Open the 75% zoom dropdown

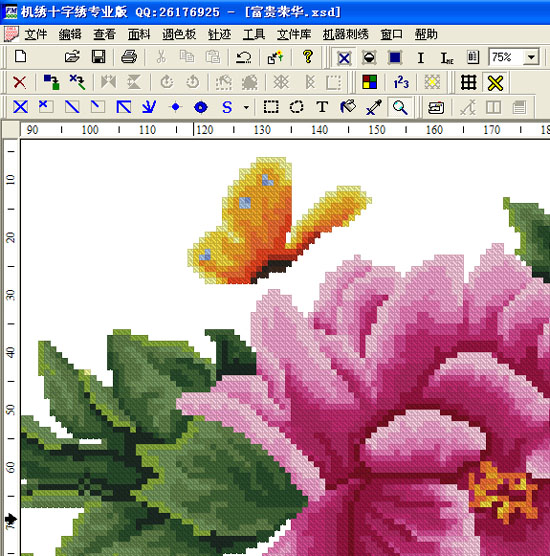point(531,57)
